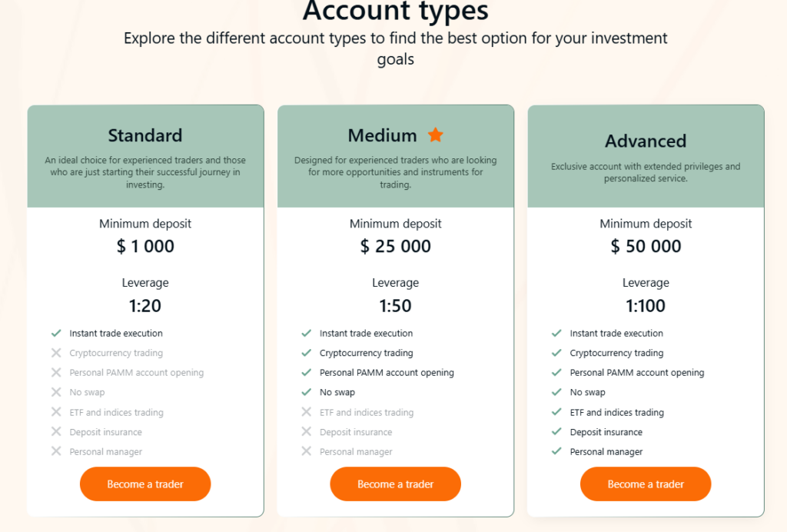Click the 1:100 leverage value
This screenshot has height=532, width=787.
646,306
